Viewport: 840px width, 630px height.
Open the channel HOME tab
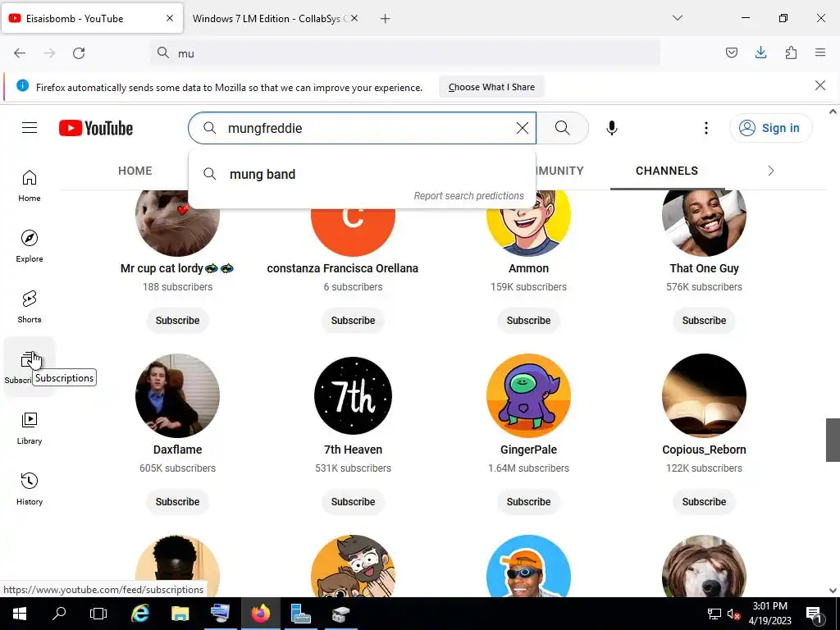pyautogui.click(x=135, y=171)
